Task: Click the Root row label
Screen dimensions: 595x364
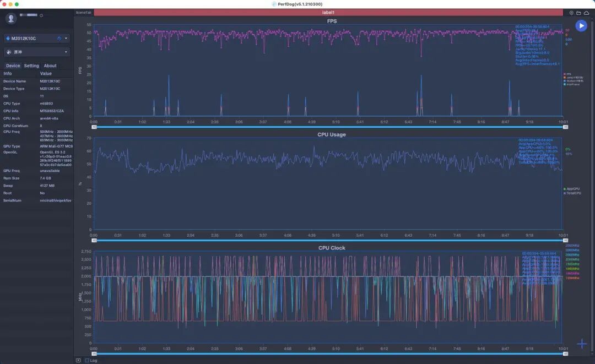Action: [x=8, y=193]
